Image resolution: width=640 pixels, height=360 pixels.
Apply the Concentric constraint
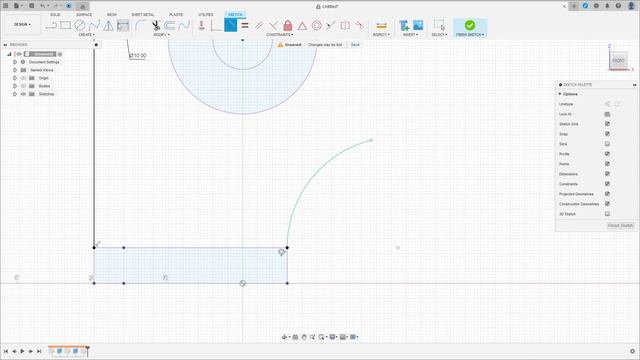(316, 25)
